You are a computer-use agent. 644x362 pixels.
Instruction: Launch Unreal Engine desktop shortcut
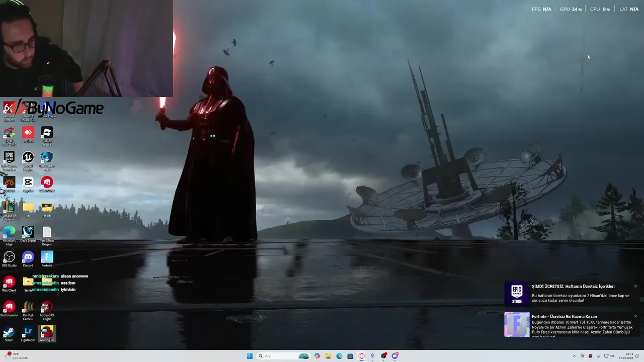click(x=28, y=161)
